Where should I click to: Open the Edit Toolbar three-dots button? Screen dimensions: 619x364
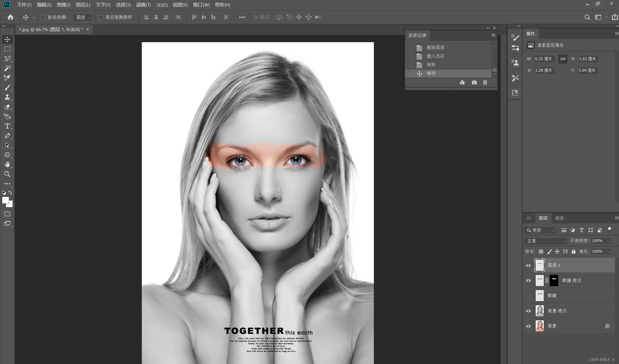(7, 184)
